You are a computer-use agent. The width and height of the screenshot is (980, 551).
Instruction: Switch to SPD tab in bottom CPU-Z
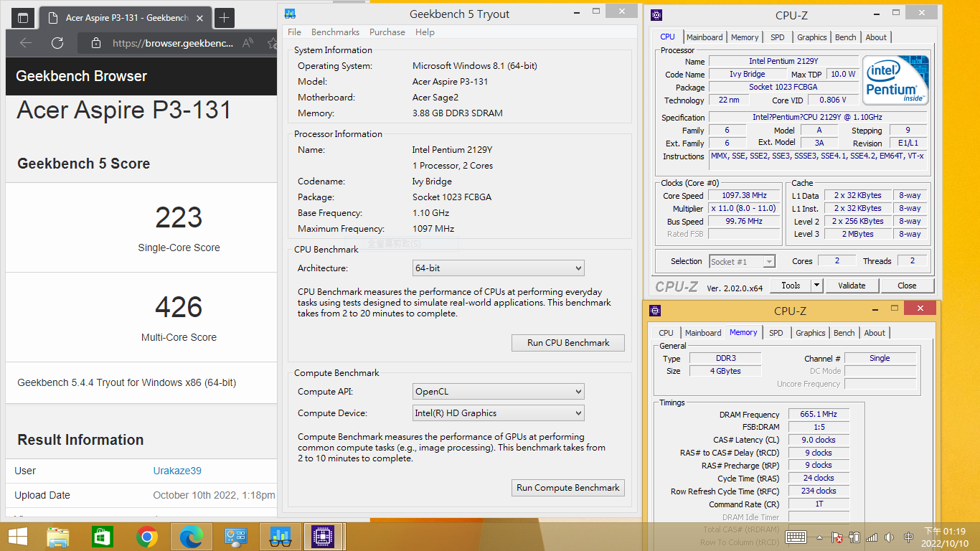pyautogui.click(x=776, y=333)
